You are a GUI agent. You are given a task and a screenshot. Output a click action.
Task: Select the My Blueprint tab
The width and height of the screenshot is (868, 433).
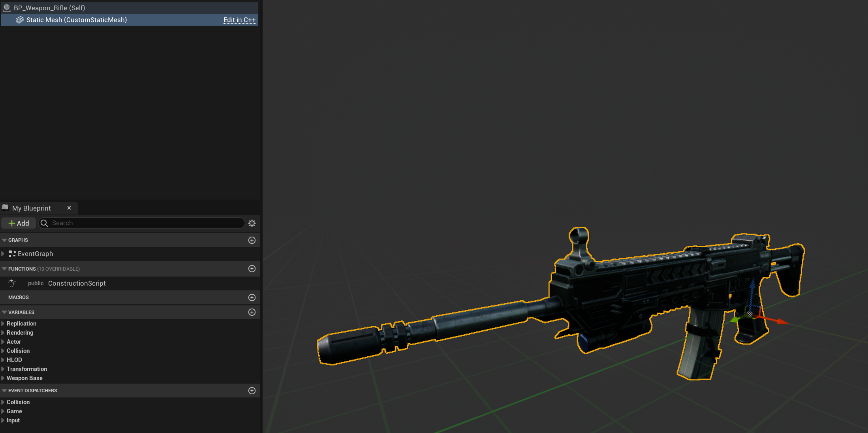pos(32,208)
